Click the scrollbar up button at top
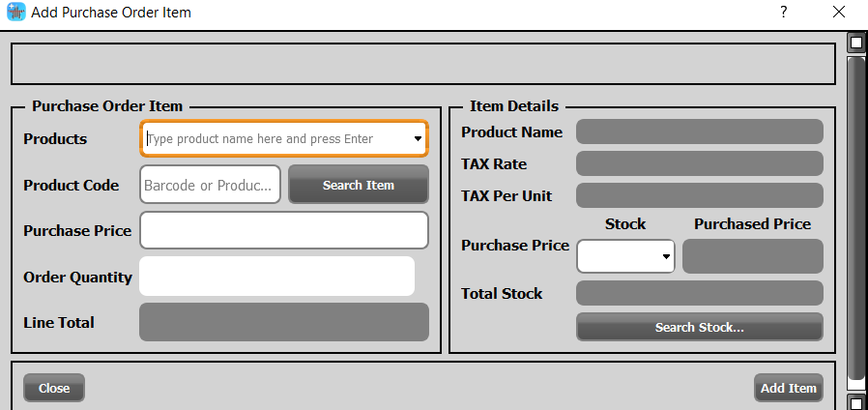Viewport: 868px width, 410px height. 855,43
